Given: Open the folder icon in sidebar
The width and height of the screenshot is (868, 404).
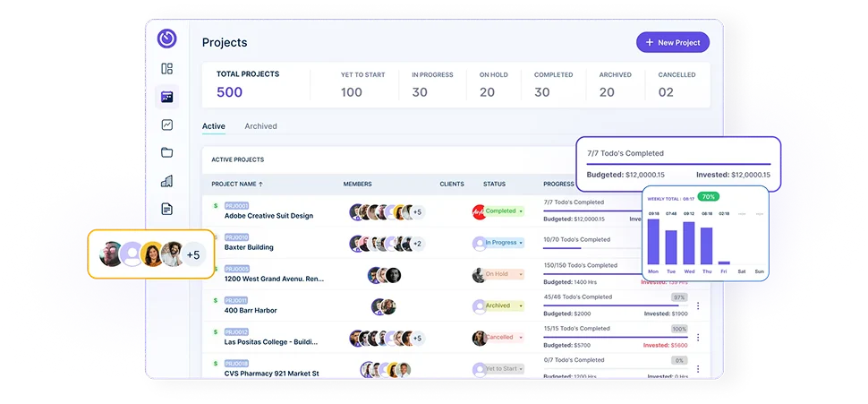Looking at the screenshot, I should click(166, 153).
